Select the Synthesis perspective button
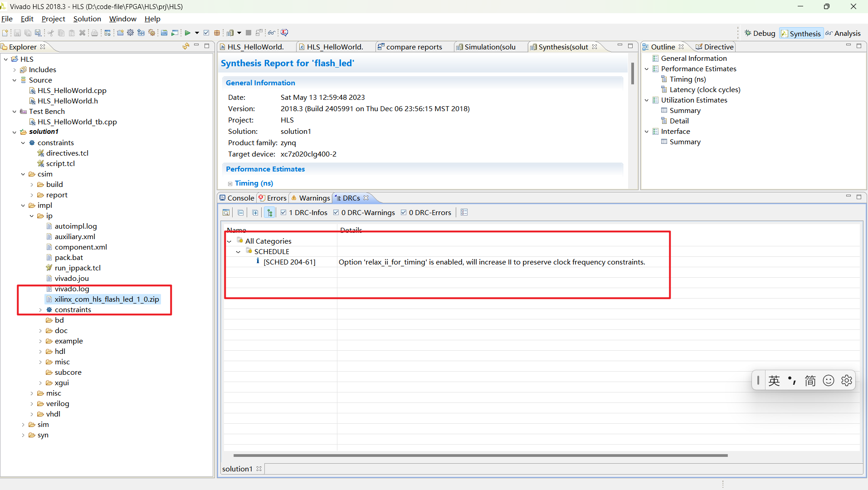 click(801, 33)
